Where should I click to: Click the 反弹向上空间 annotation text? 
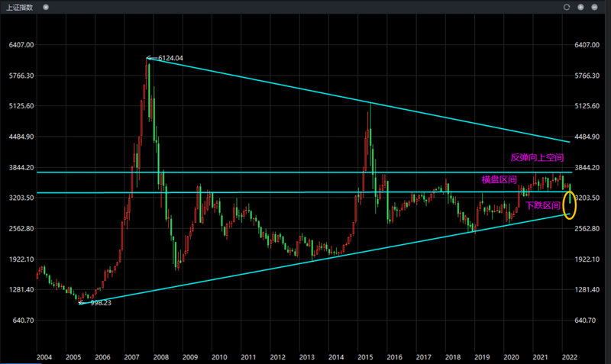(537, 157)
